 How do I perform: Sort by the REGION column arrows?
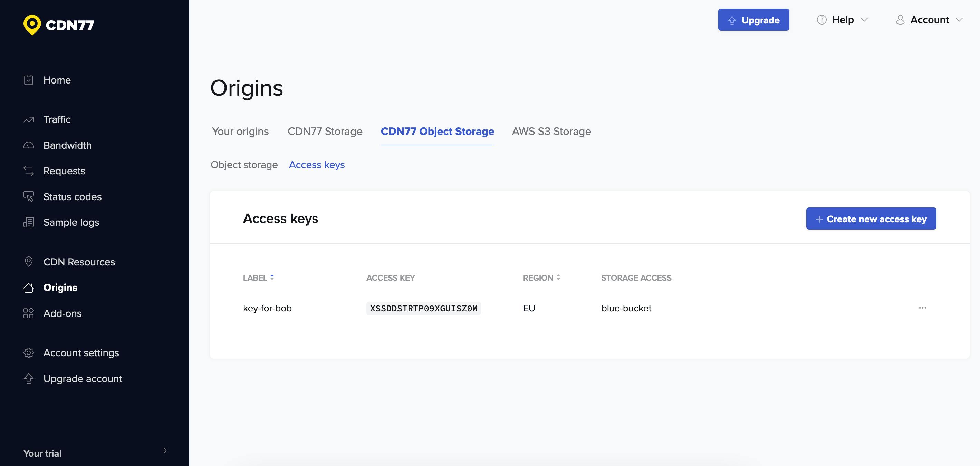(558, 277)
